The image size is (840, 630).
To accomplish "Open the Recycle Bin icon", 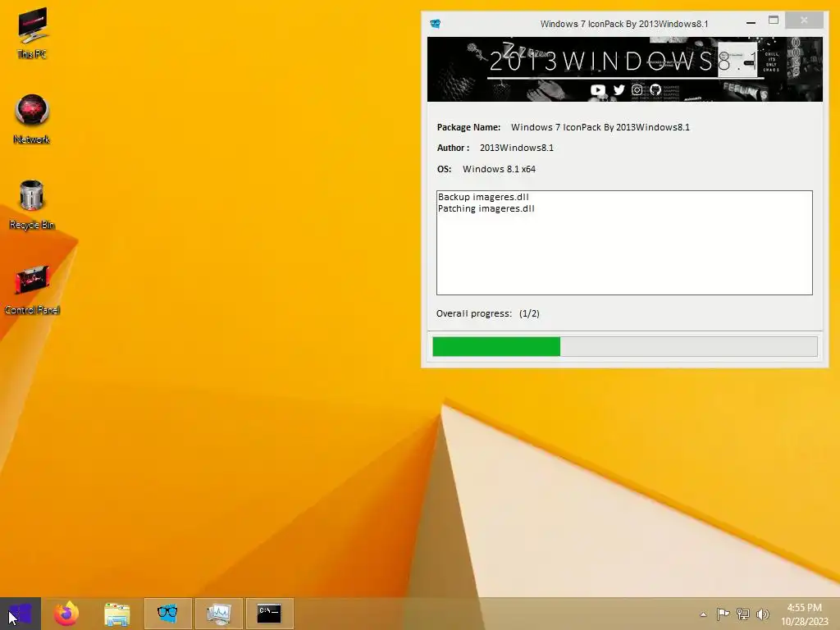I will 32,204.
